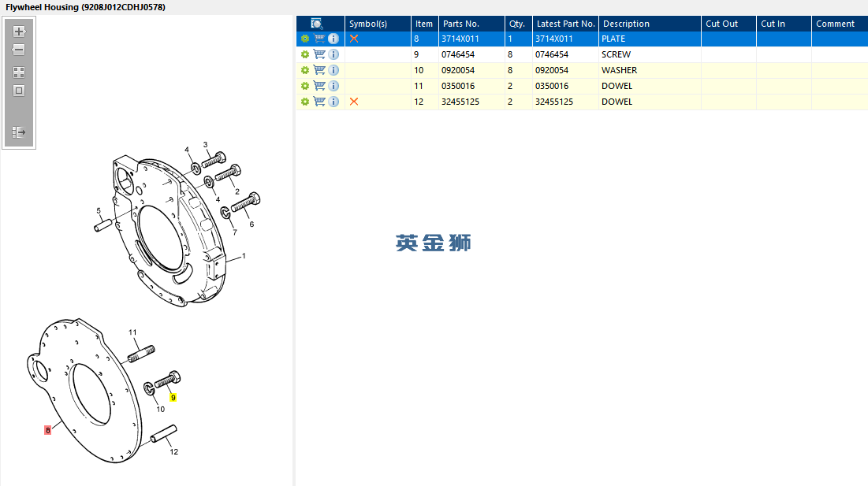Show info for DOWEL 0350016 row
868x486 pixels.
coord(333,86)
